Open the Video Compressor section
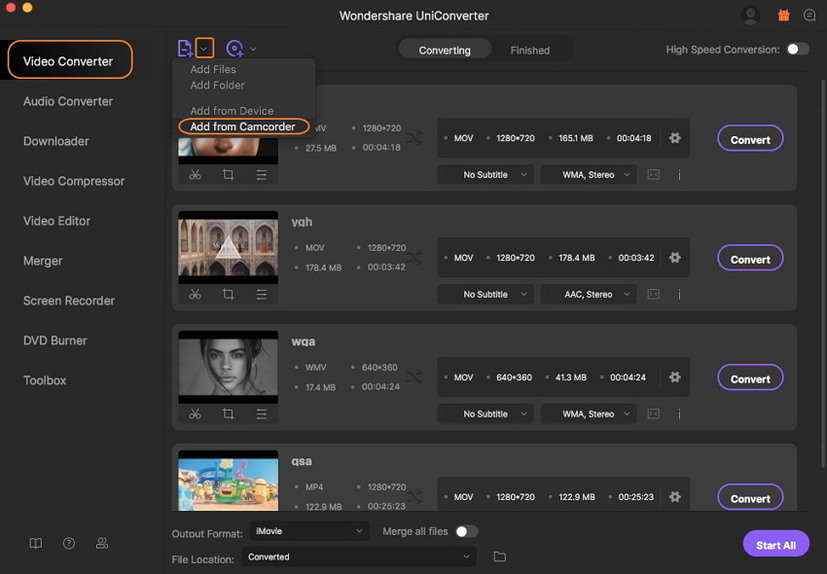 [x=74, y=181]
